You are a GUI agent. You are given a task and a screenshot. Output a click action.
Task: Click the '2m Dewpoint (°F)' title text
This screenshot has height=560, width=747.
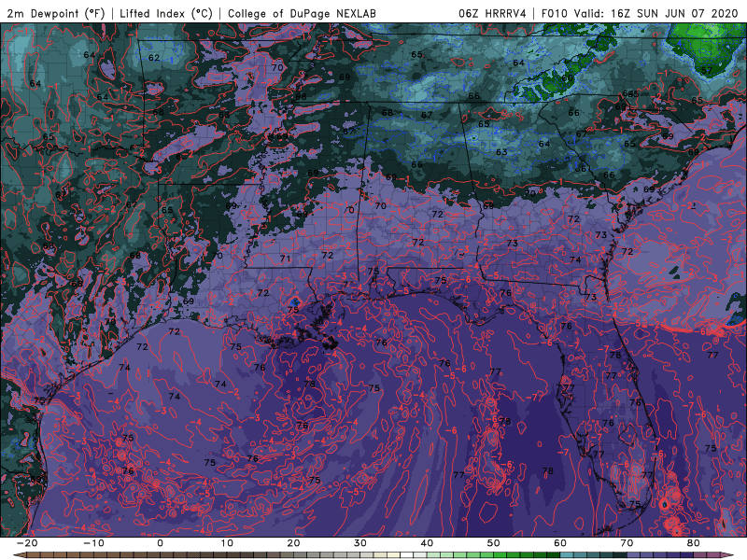[x=56, y=13]
